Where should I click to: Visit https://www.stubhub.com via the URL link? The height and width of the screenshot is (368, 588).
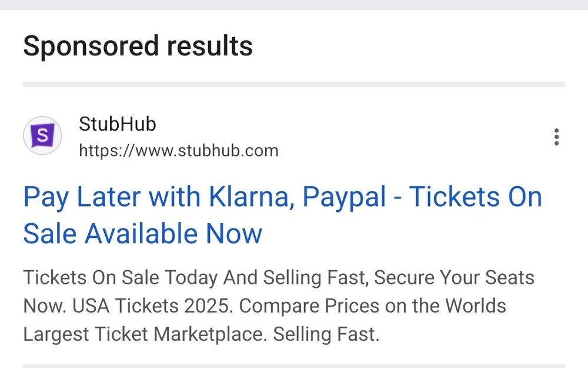178,150
